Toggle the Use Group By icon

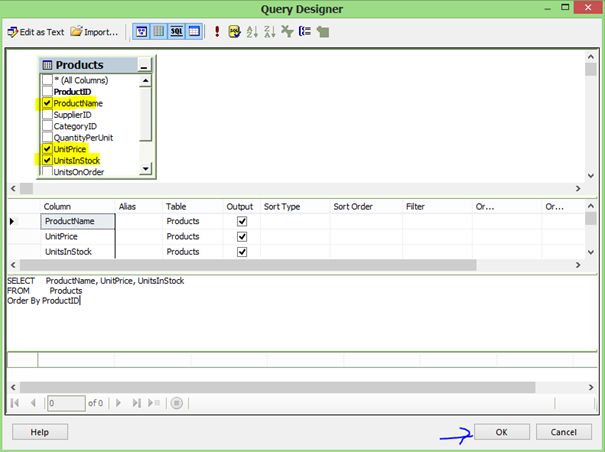coord(305,32)
